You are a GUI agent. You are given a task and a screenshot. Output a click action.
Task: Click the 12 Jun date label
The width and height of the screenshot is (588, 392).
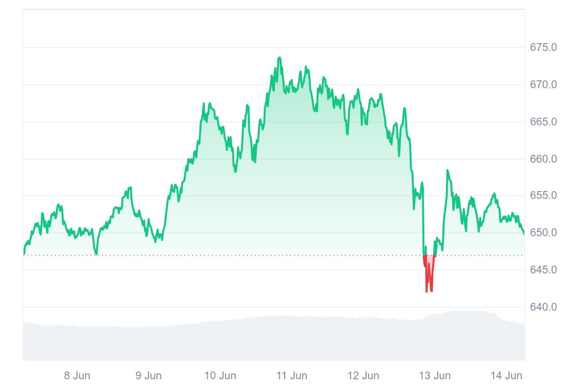[x=363, y=376]
